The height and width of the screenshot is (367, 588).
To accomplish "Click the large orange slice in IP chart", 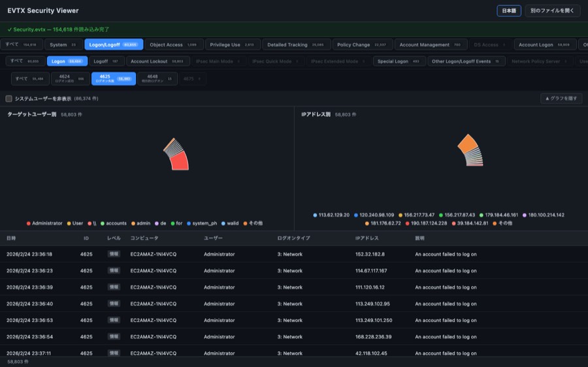I will 468,144.
